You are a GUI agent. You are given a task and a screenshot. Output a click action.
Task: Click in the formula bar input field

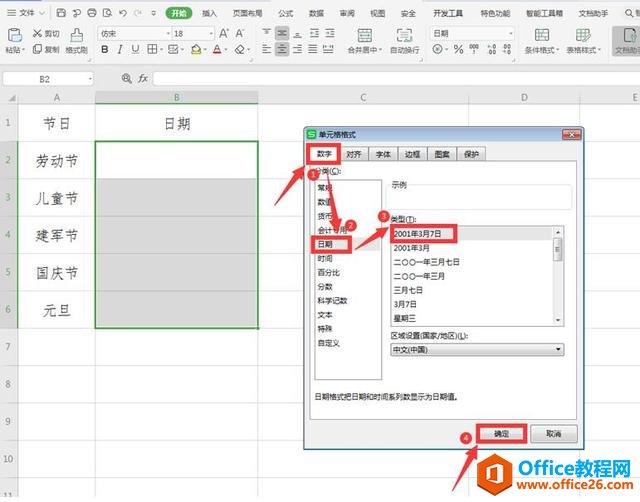point(395,78)
